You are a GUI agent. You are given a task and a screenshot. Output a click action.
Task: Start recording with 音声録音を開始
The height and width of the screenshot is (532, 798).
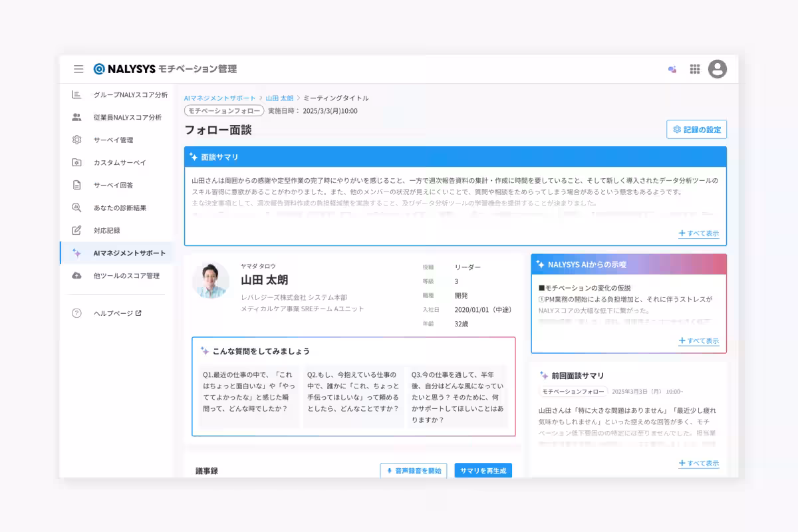click(x=412, y=471)
